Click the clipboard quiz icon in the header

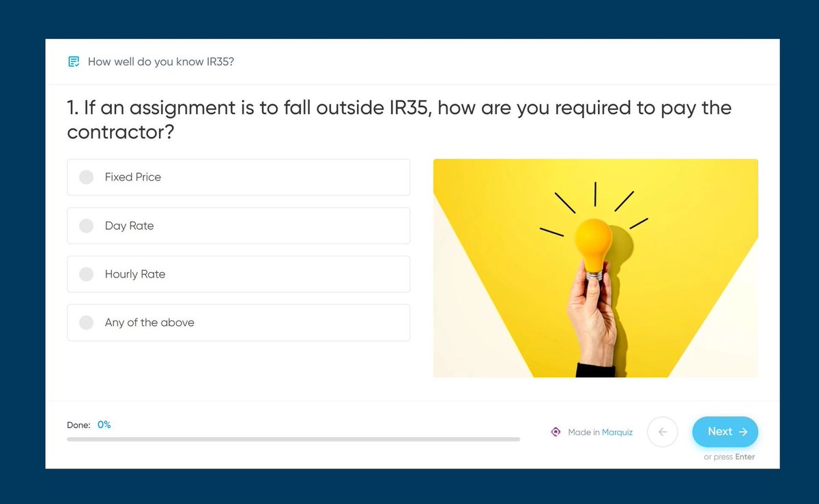tap(74, 61)
